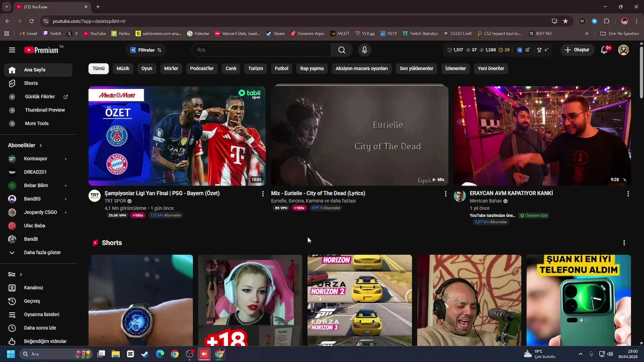Bookmark this page with the star icon
Image resolution: width=644 pixels, height=362 pixels.
566,21
